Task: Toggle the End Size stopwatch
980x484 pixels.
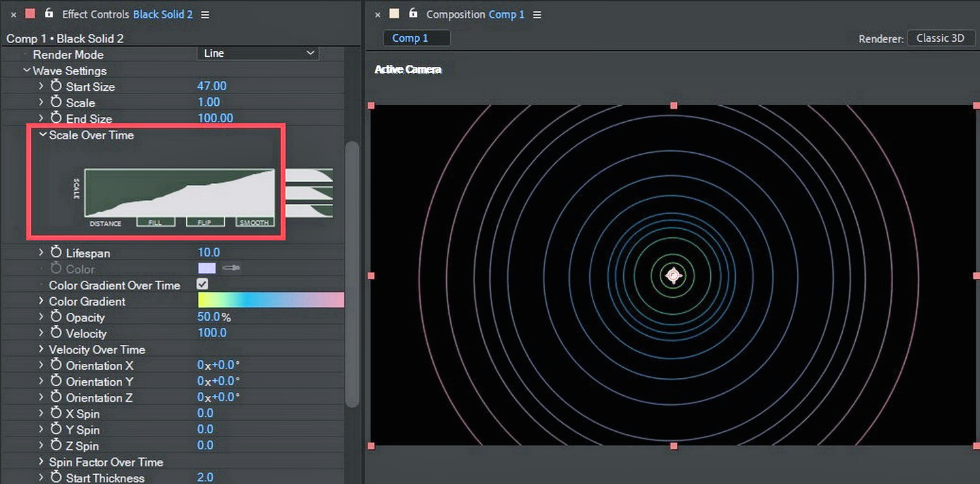Action: 56,118
